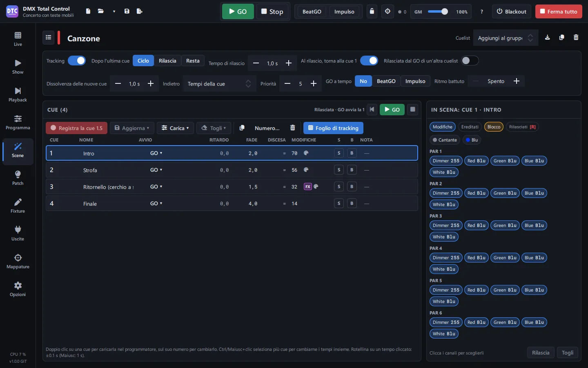Open the GO trigger dropdown for Strofa

pyautogui.click(x=156, y=170)
